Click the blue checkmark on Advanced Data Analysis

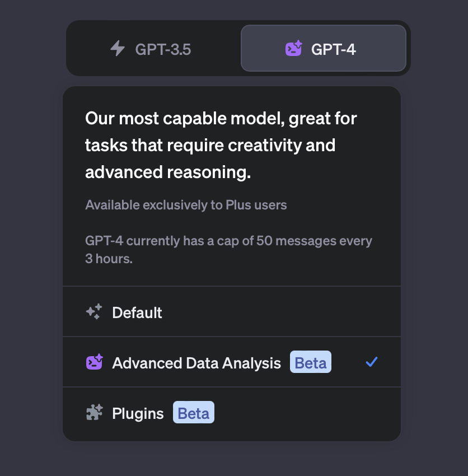pyautogui.click(x=372, y=362)
